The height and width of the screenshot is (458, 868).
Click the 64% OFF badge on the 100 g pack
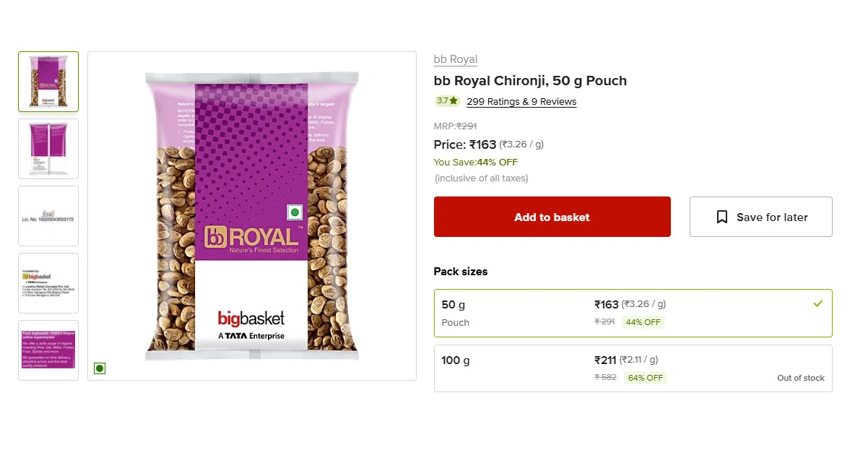645,378
